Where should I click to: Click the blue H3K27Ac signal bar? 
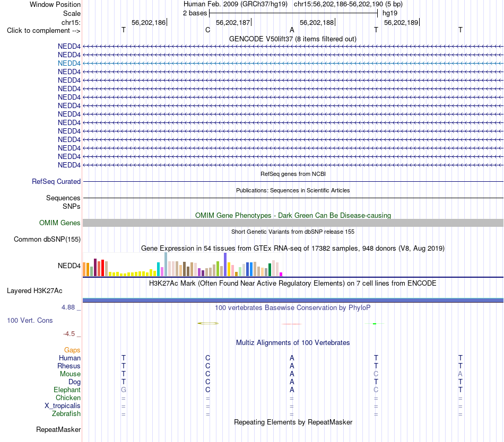pos(293,300)
